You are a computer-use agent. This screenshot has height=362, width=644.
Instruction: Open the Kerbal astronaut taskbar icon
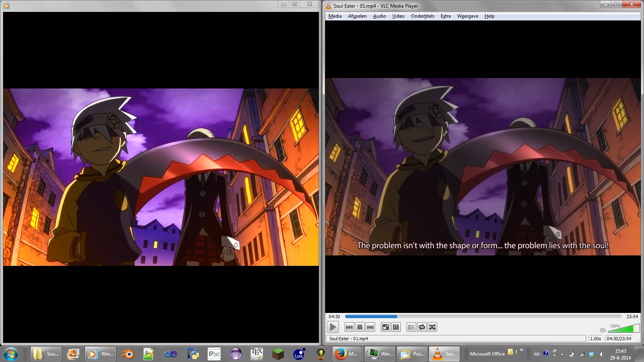pos(321,354)
